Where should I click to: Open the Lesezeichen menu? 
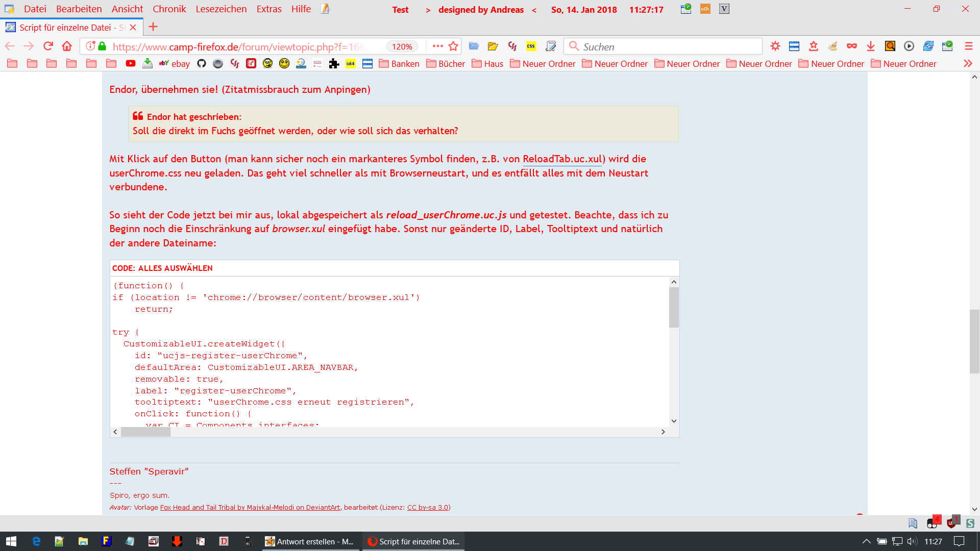[x=221, y=9]
